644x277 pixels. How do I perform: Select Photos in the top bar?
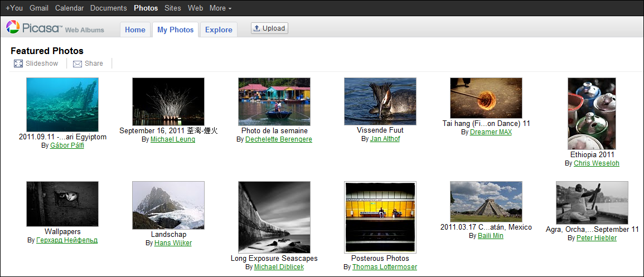[x=146, y=8]
